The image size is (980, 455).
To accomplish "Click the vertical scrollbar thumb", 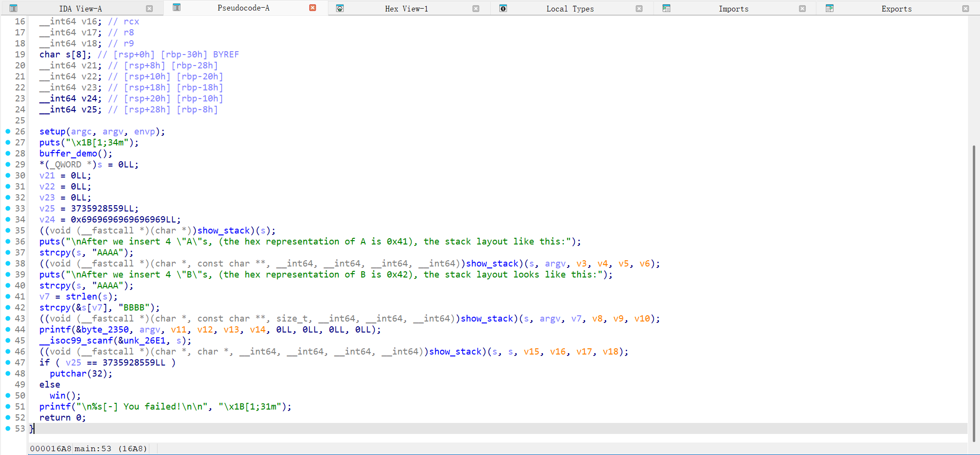I will tap(974, 293).
